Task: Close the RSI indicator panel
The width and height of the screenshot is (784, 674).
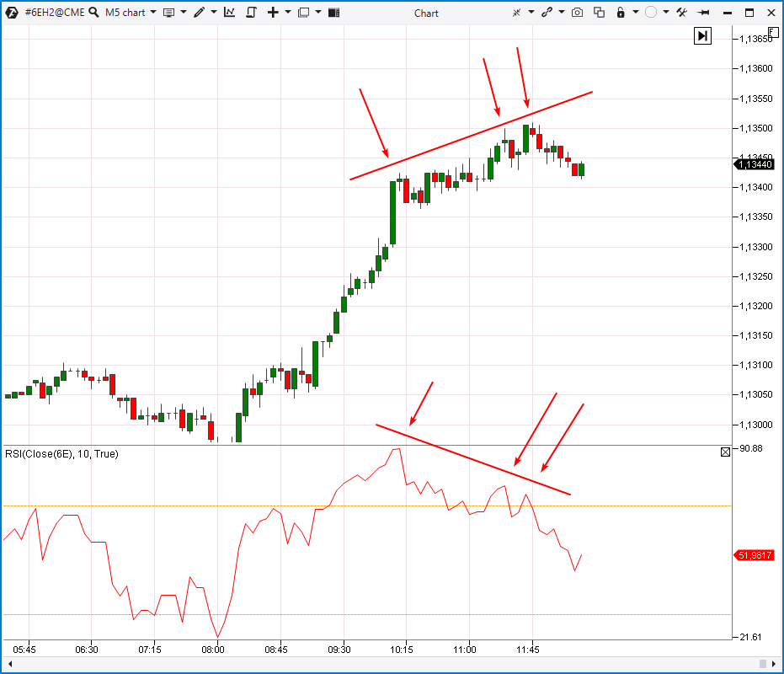Action: click(726, 452)
